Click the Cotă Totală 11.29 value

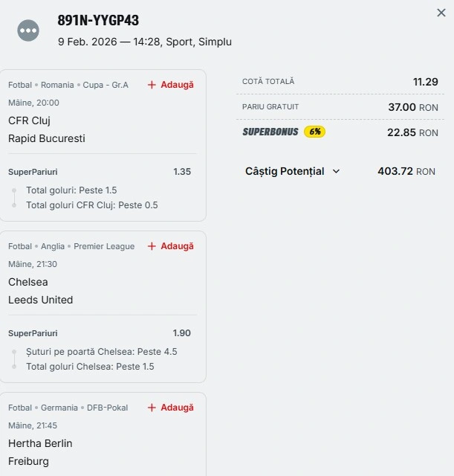coord(426,82)
